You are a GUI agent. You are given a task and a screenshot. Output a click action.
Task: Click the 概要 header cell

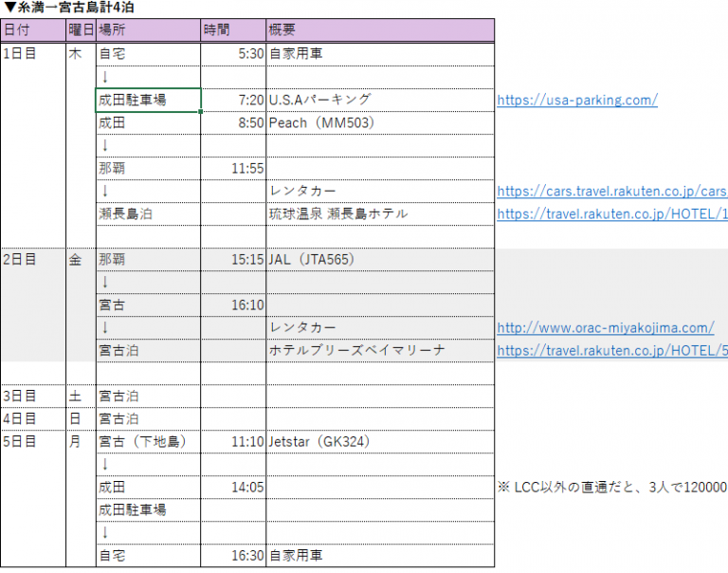pyautogui.click(x=379, y=30)
